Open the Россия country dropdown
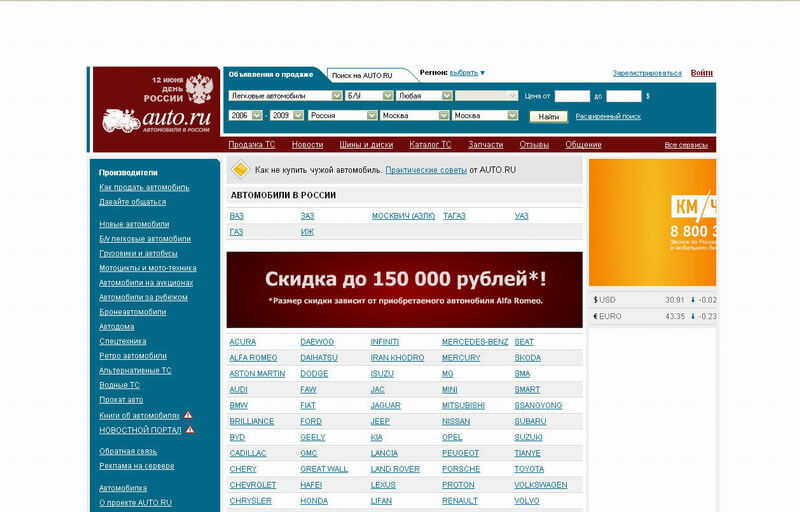The width and height of the screenshot is (800, 512). tap(342, 115)
